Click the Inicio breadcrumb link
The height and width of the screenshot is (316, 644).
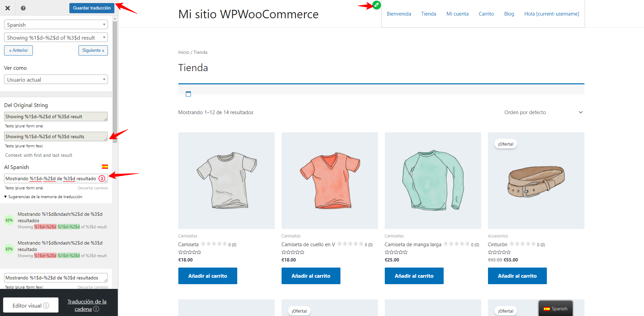pyautogui.click(x=183, y=52)
